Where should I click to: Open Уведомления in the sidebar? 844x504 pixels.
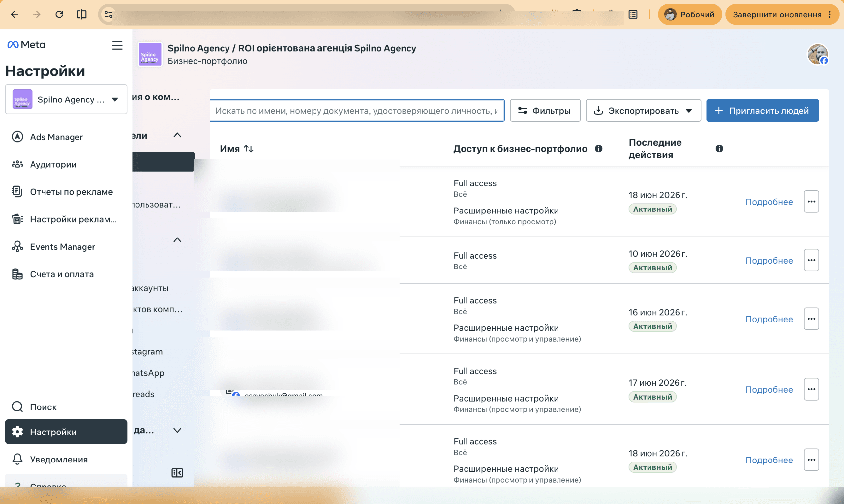click(x=66, y=459)
